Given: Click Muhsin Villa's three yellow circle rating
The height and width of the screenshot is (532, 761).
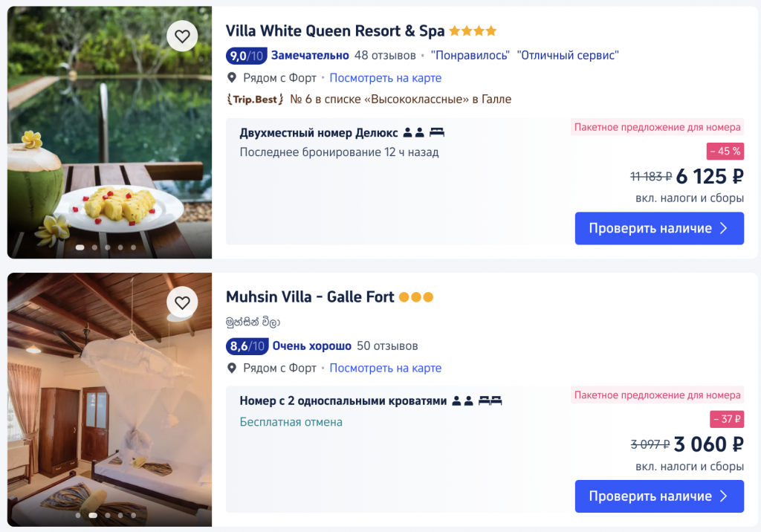Looking at the screenshot, I should tap(416, 297).
